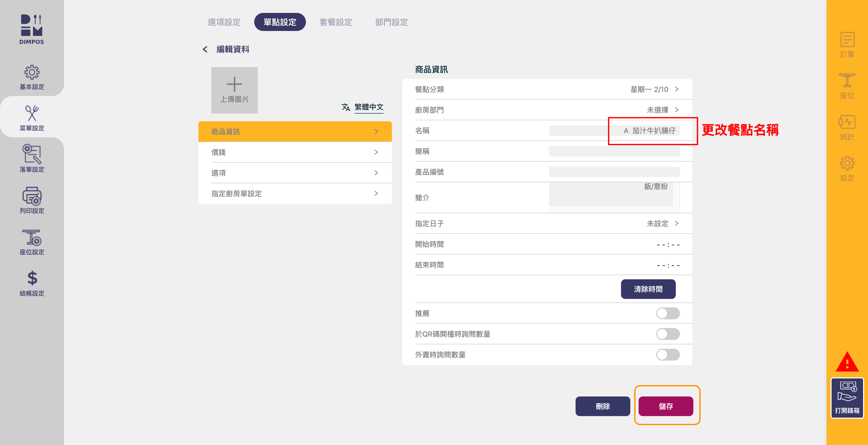Image resolution: width=868 pixels, height=445 pixels.
Task: Click the 清除時間 button
Action: pos(648,289)
